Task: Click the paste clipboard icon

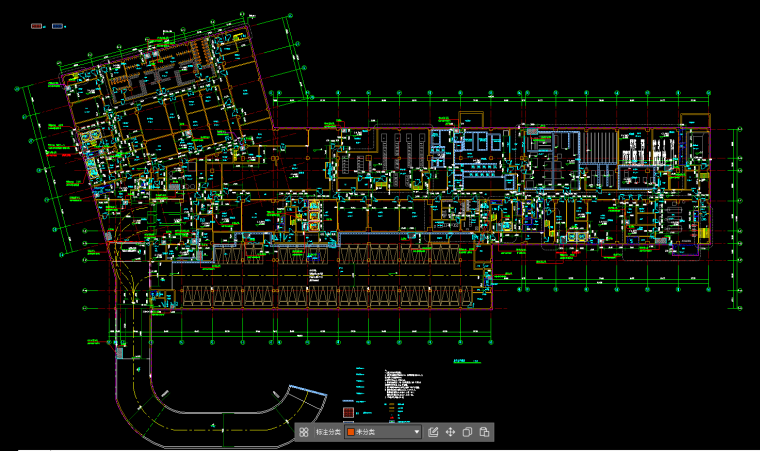Action: click(484, 432)
